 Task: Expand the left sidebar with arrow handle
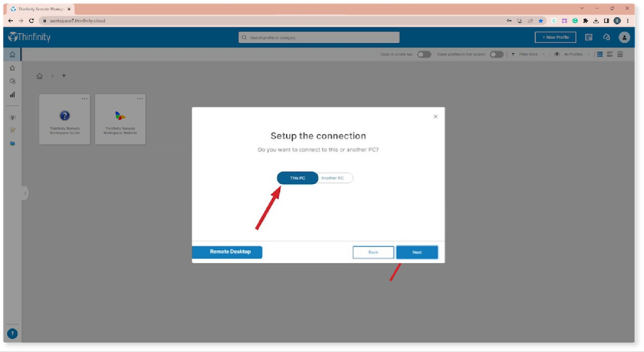pyautogui.click(x=25, y=193)
